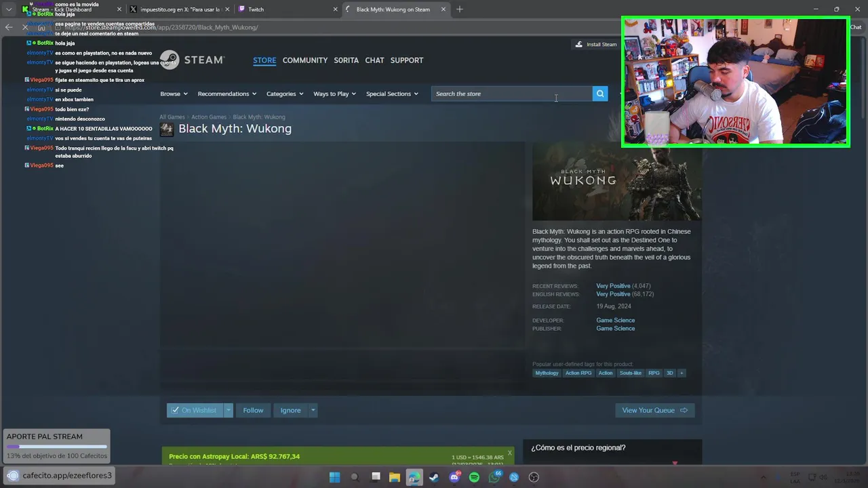Click the Action RPG tag
This screenshot has width=868, height=488.
pos(578,373)
